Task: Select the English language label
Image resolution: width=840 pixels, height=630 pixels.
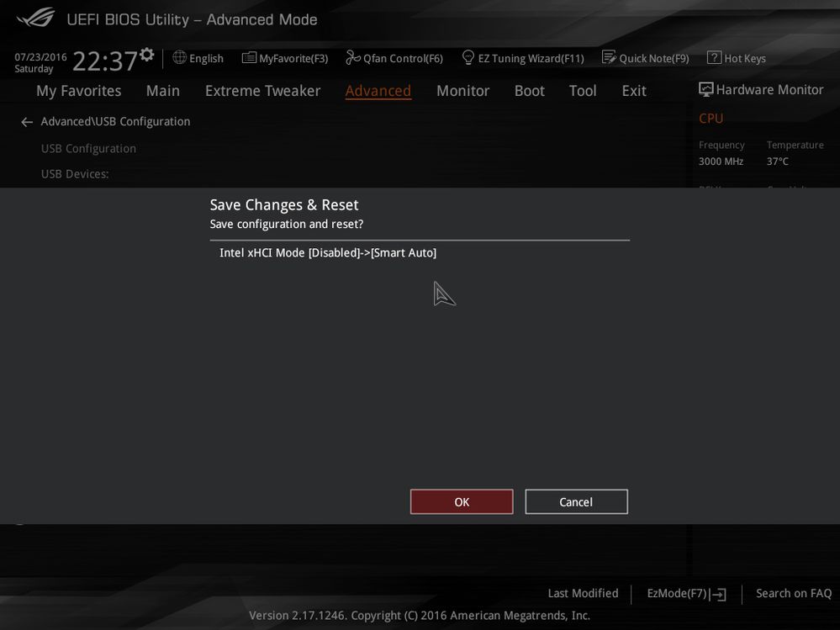Action: (206, 58)
